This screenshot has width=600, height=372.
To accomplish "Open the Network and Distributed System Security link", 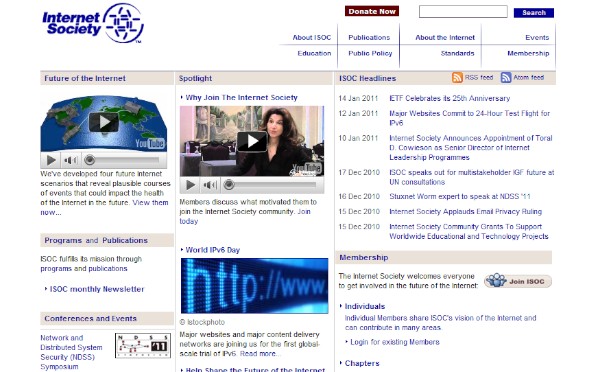I will pyautogui.click(x=71, y=352).
